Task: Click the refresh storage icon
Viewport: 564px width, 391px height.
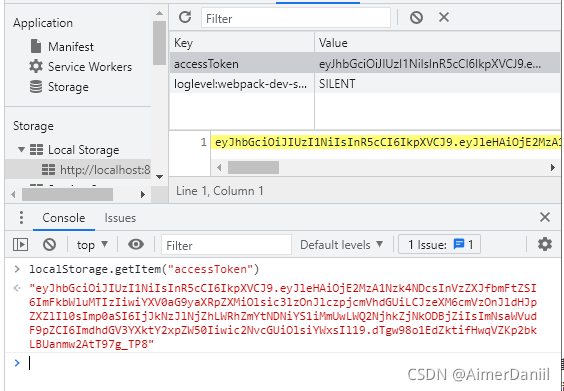Action: pos(185,17)
